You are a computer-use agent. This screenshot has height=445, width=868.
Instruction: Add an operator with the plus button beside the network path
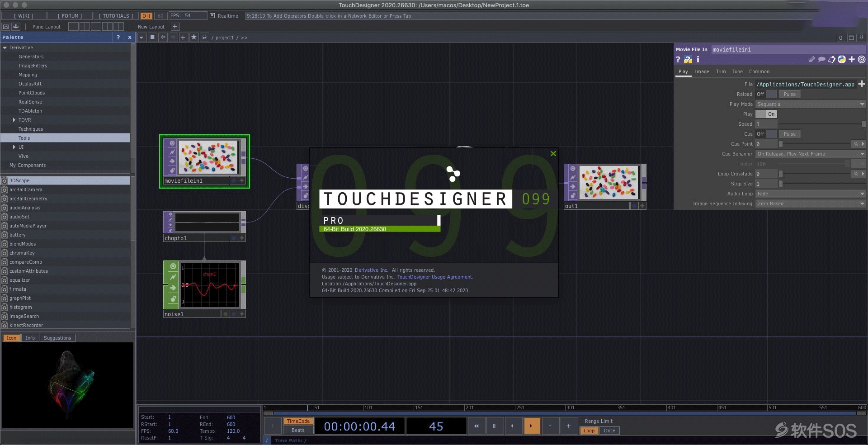(183, 38)
